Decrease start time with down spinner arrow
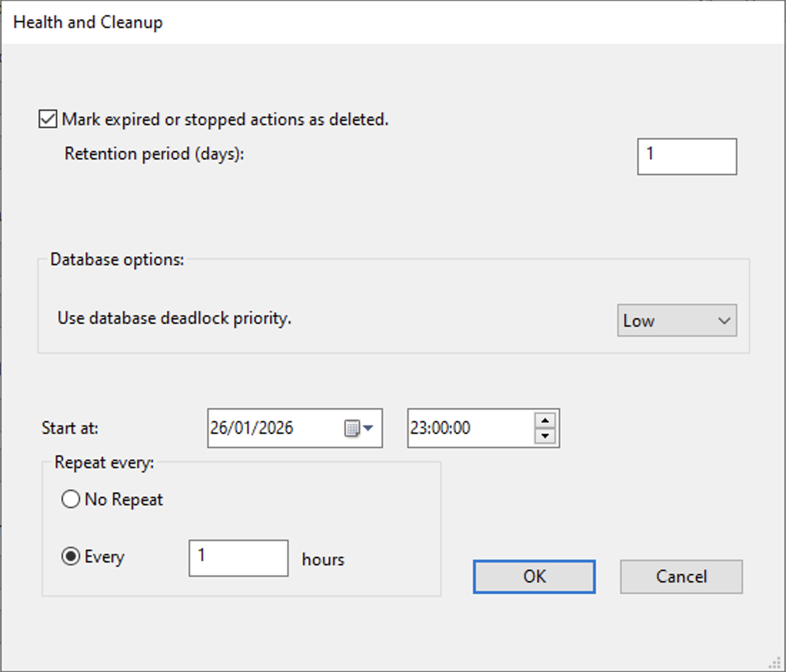Image resolution: width=786 pixels, height=672 pixels. [x=545, y=436]
